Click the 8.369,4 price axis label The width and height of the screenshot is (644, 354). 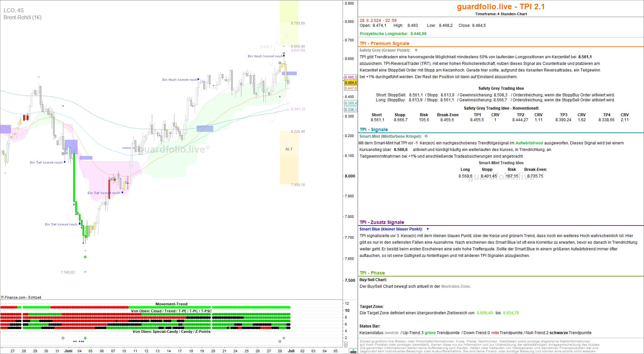(x=351, y=103)
